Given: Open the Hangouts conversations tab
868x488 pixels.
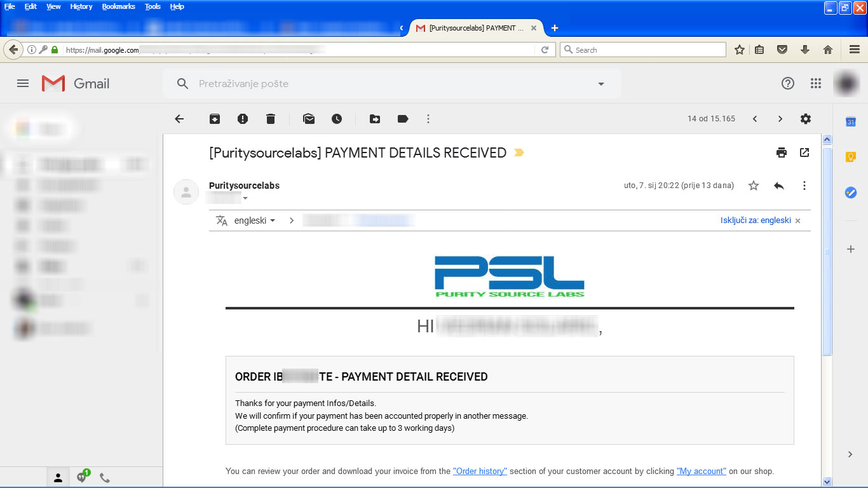Looking at the screenshot, I should pos(81,477).
